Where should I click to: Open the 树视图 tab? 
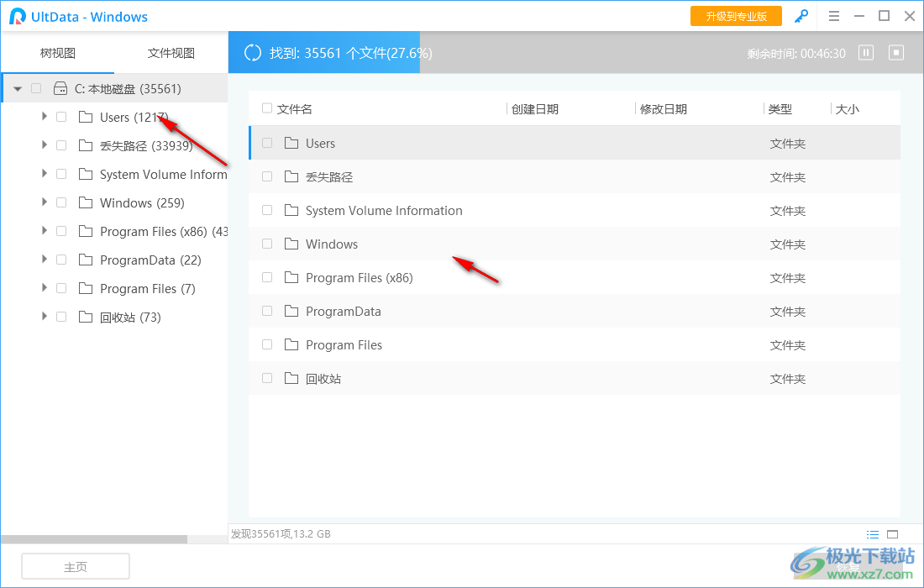[57, 51]
